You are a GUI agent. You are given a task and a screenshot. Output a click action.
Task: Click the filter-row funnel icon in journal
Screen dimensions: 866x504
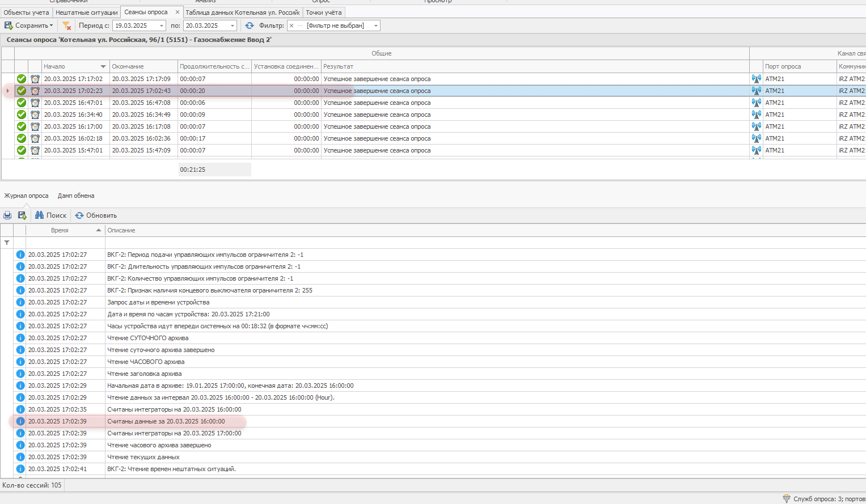pos(7,243)
